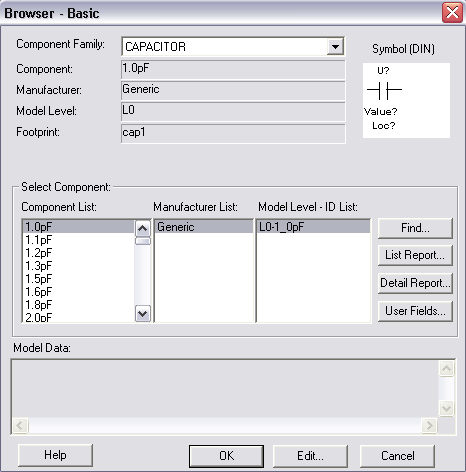Open the Find... dialog
This screenshot has height=472, width=466.
[415, 228]
